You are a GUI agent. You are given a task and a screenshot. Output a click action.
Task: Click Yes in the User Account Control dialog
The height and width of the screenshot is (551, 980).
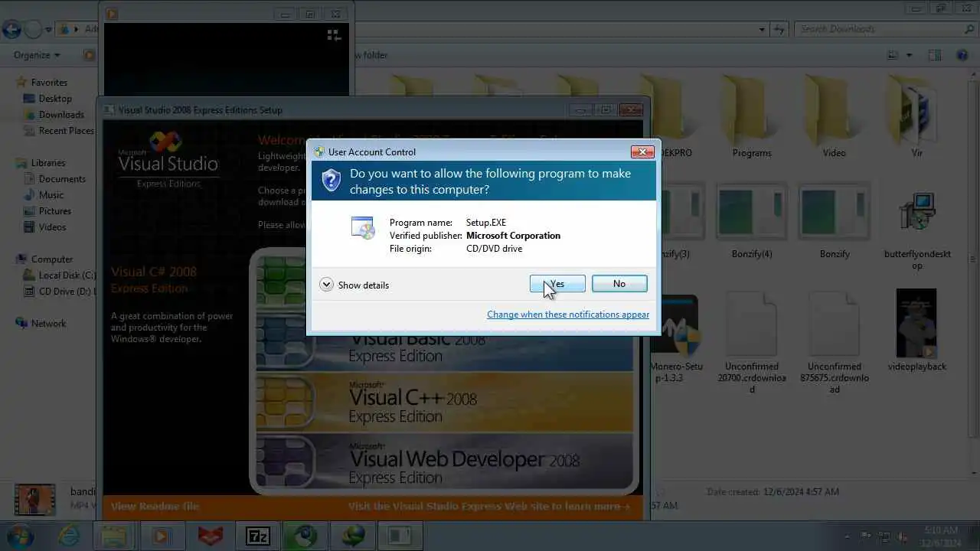click(557, 284)
